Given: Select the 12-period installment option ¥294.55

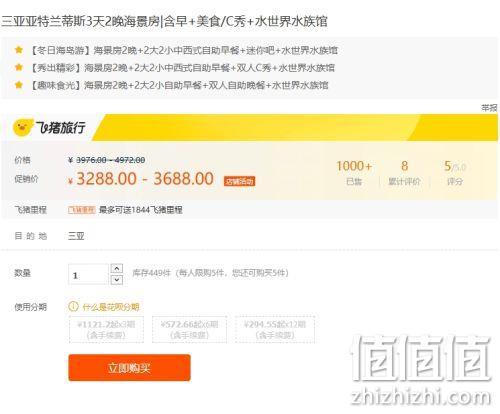Looking at the screenshot, I should [x=275, y=329].
